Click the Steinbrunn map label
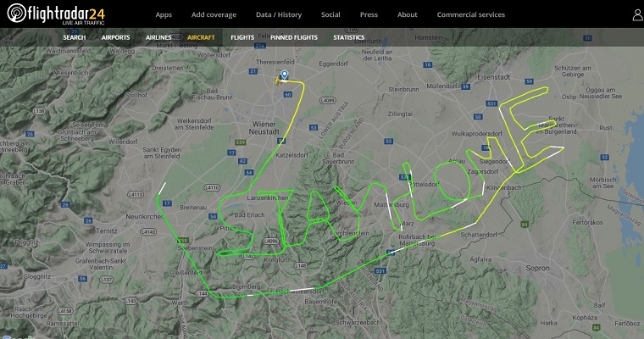This screenshot has height=339, width=644. [x=403, y=89]
